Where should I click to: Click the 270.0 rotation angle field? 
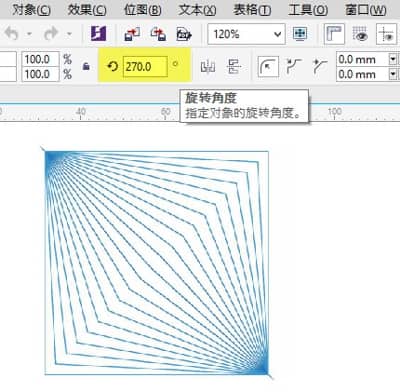click(145, 67)
